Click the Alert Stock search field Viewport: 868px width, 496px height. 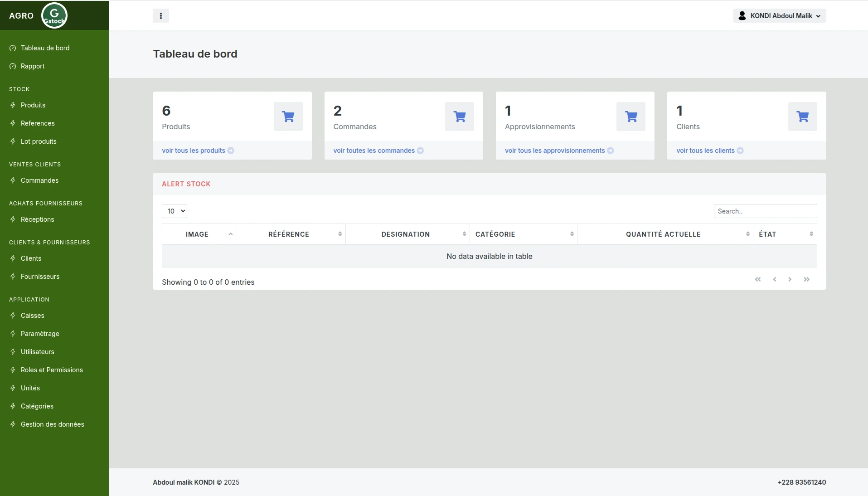pos(765,211)
